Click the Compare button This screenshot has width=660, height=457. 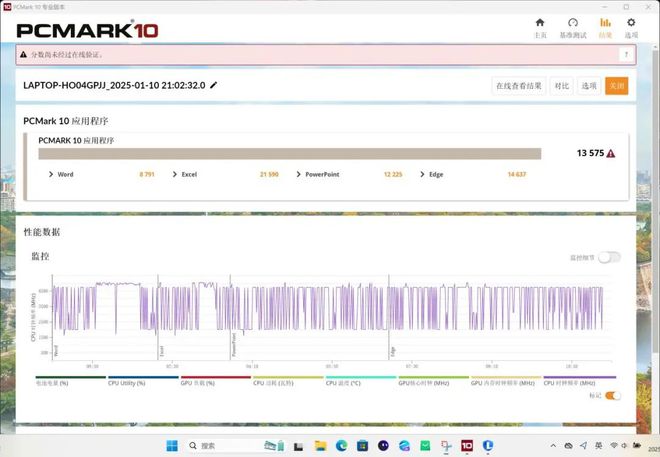tap(562, 86)
